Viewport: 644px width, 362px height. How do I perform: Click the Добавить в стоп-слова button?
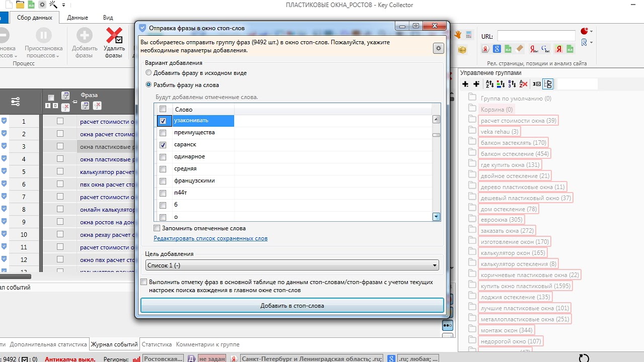tap(292, 305)
